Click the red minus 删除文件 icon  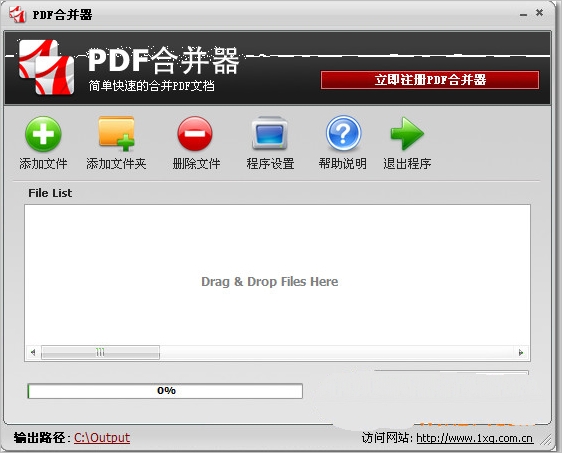point(195,133)
